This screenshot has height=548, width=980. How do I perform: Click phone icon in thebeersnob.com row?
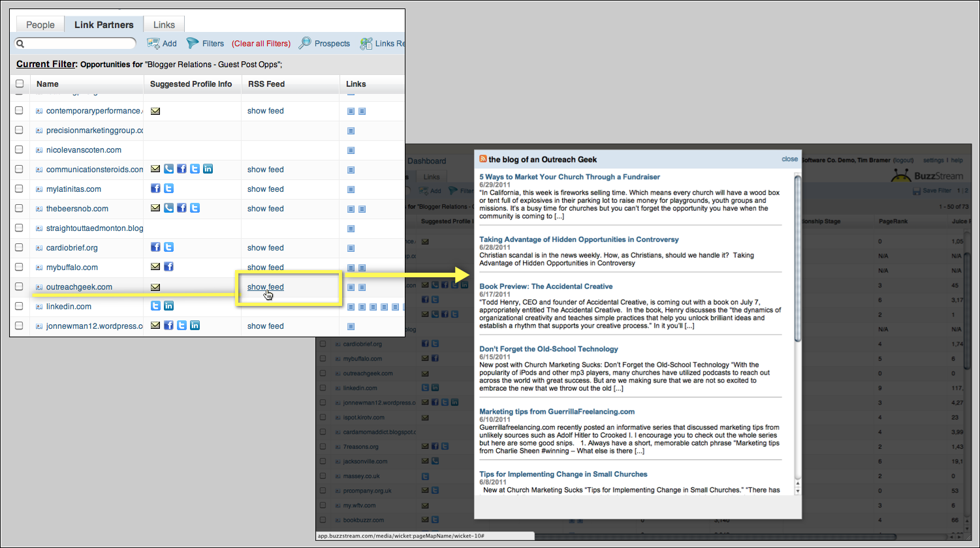[x=168, y=208]
